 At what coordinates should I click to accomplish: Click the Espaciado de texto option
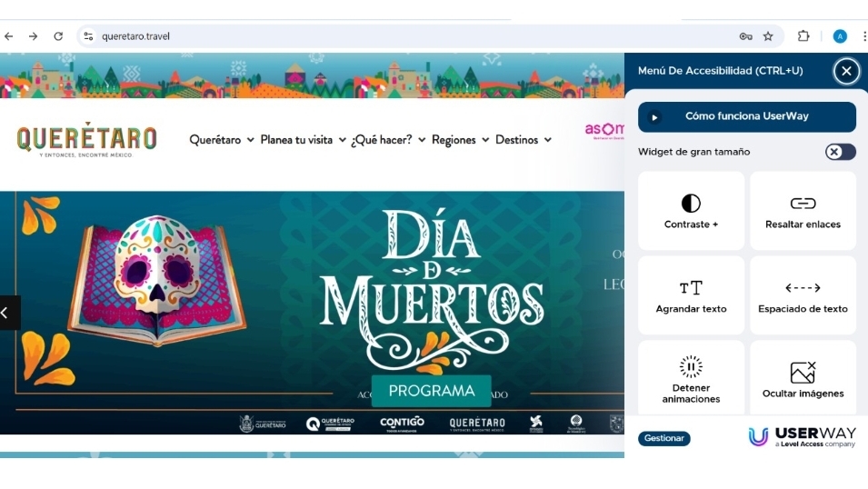click(803, 295)
